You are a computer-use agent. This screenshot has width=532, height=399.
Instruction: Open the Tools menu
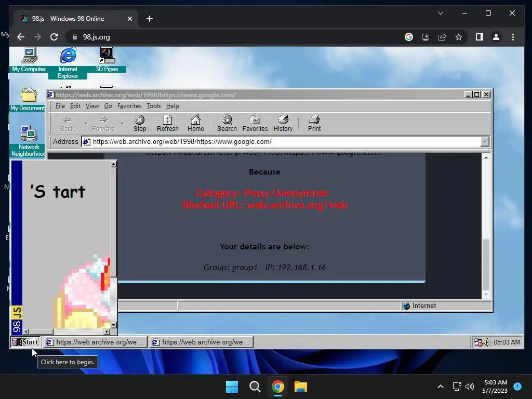pyautogui.click(x=154, y=106)
